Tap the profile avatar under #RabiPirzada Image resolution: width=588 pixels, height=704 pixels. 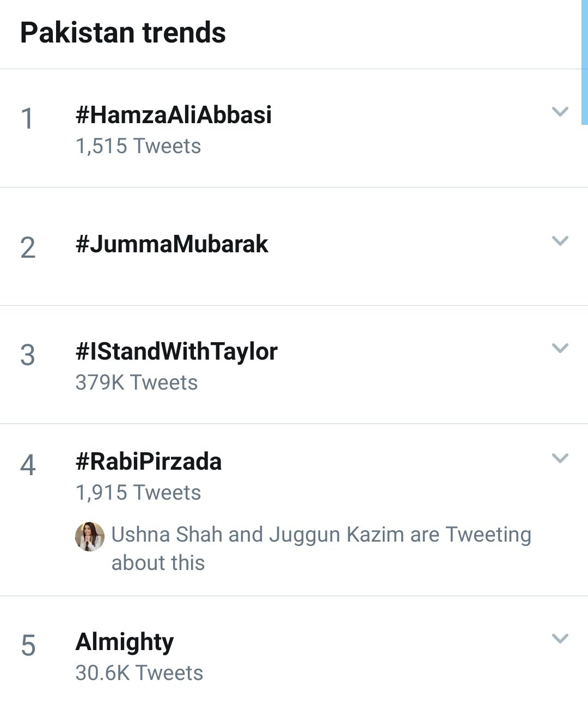click(x=89, y=537)
